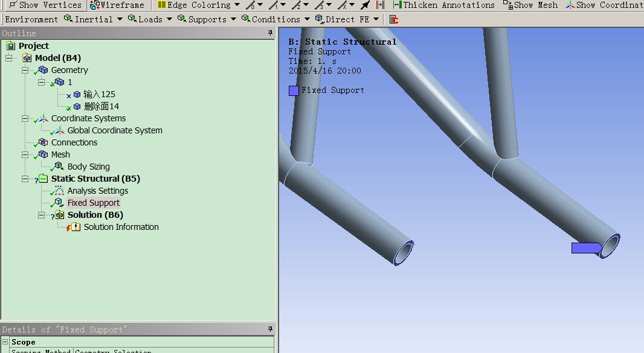Click the Connections node icon

pos(43,142)
